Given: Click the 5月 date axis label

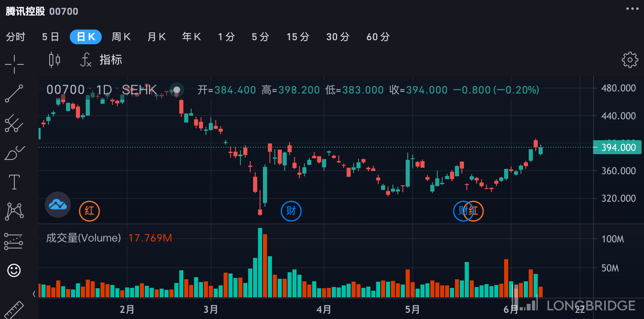Looking at the screenshot, I should click(413, 309).
